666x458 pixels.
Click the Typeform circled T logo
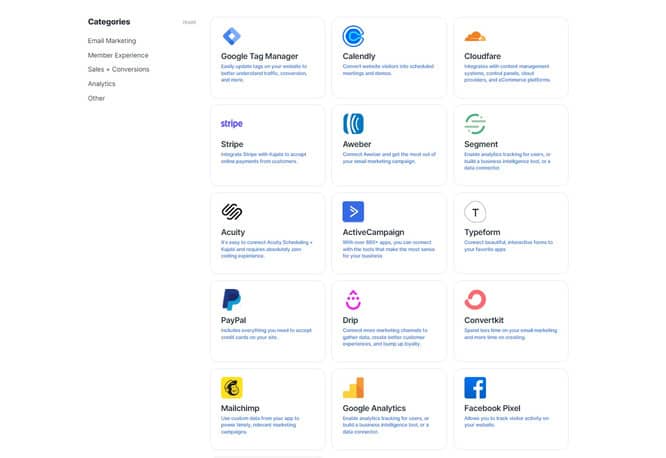coord(475,212)
